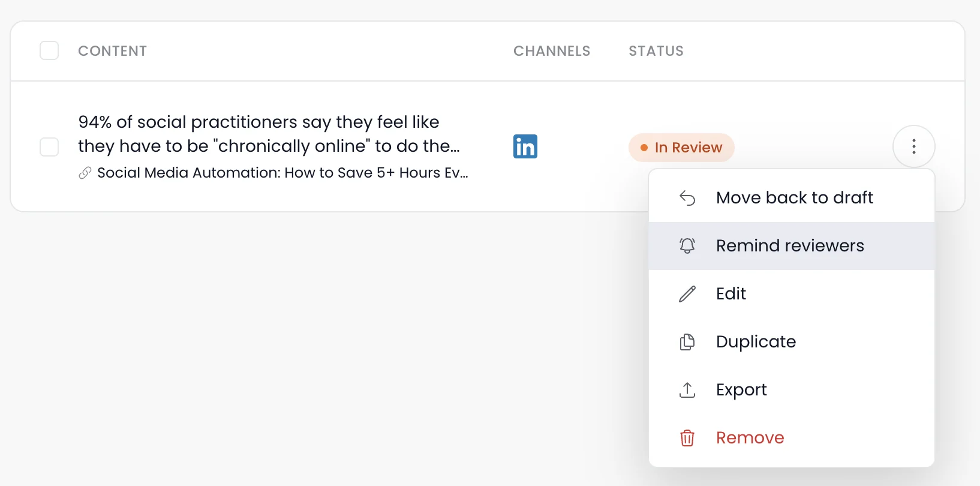
Task: Click the undo arrow icon for draft
Action: [x=687, y=198]
